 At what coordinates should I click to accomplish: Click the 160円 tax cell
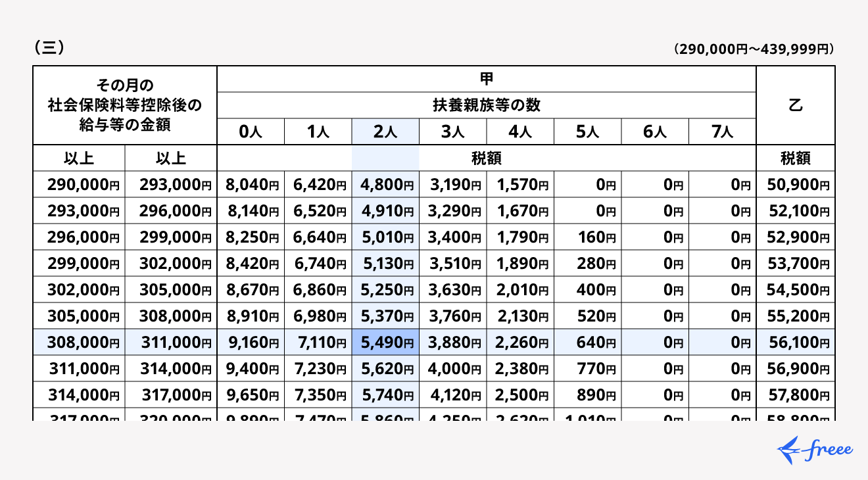(x=587, y=237)
